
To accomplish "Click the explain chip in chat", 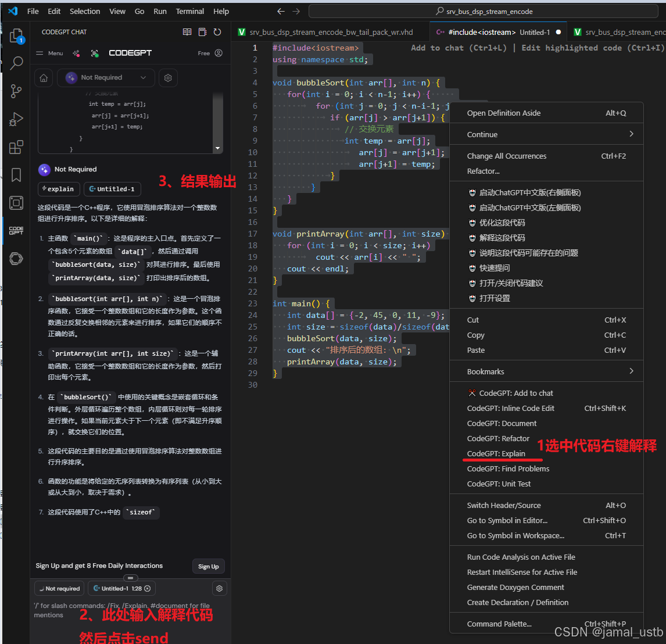I will tap(59, 189).
